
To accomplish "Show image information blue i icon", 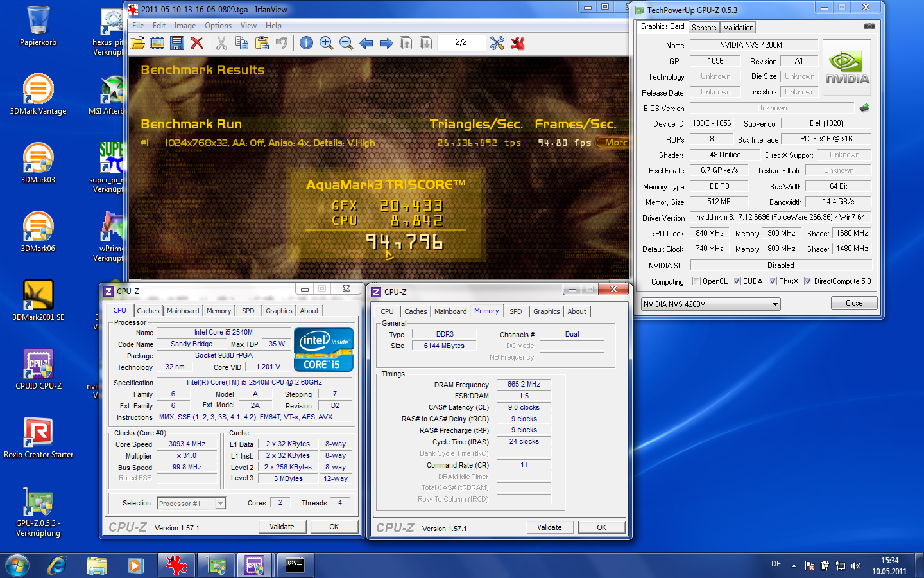I will click(306, 43).
